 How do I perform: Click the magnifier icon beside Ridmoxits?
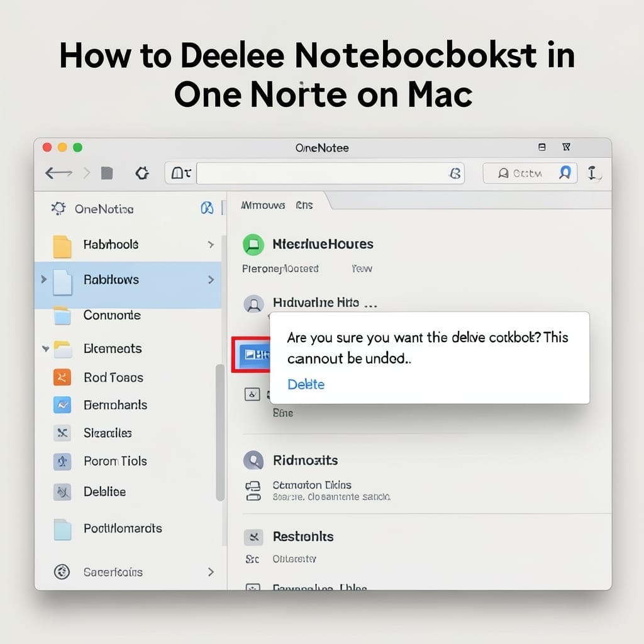(x=253, y=460)
